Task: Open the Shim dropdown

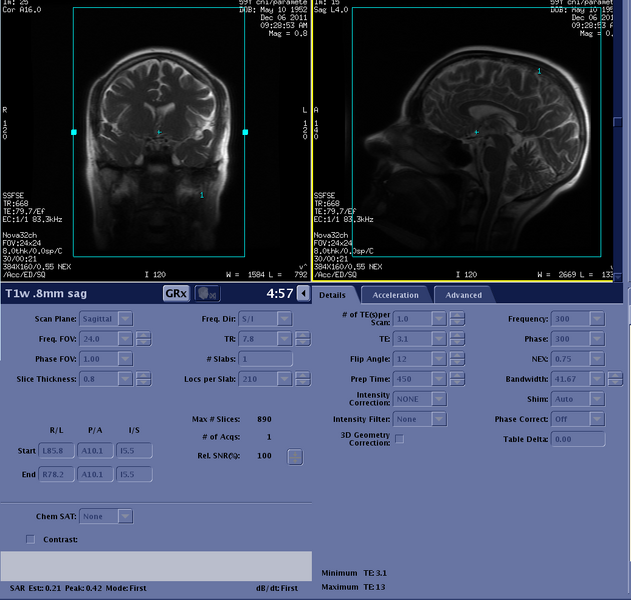Action: click(x=597, y=399)
